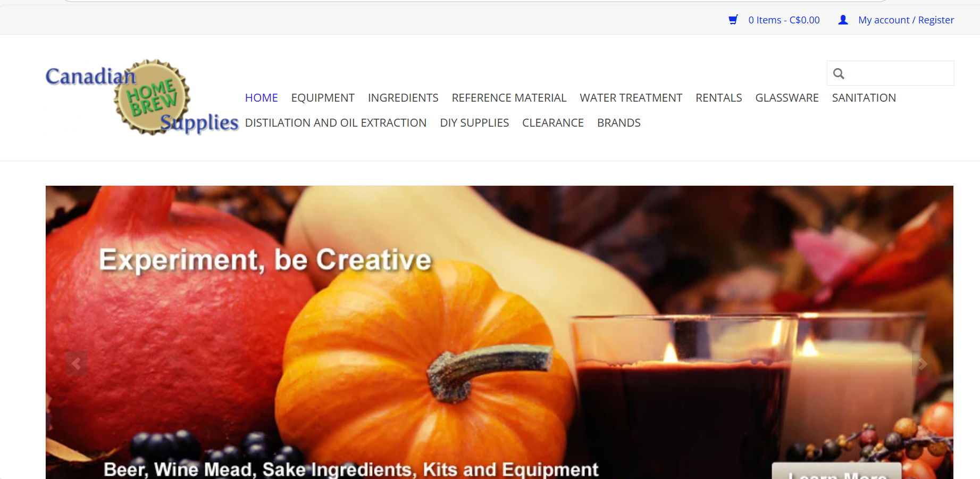The width and height of the screenshot is (980, 479).
Task: Go to REFERENCE MATERIAL section
Action: click(x=509, y=98)
